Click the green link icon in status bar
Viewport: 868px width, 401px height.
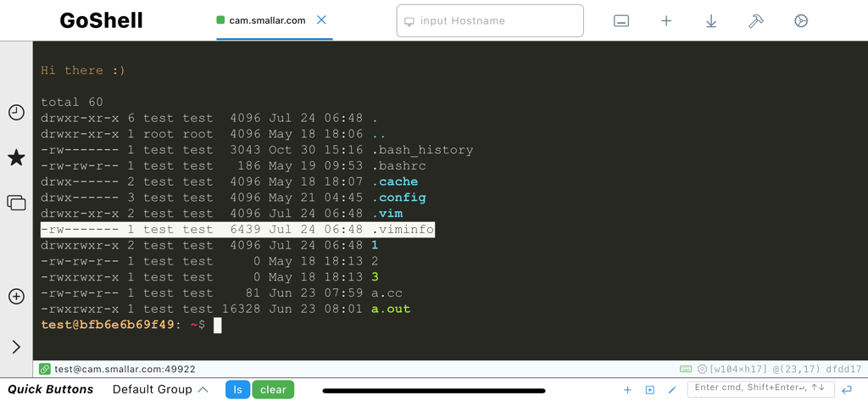click(45, 369)
